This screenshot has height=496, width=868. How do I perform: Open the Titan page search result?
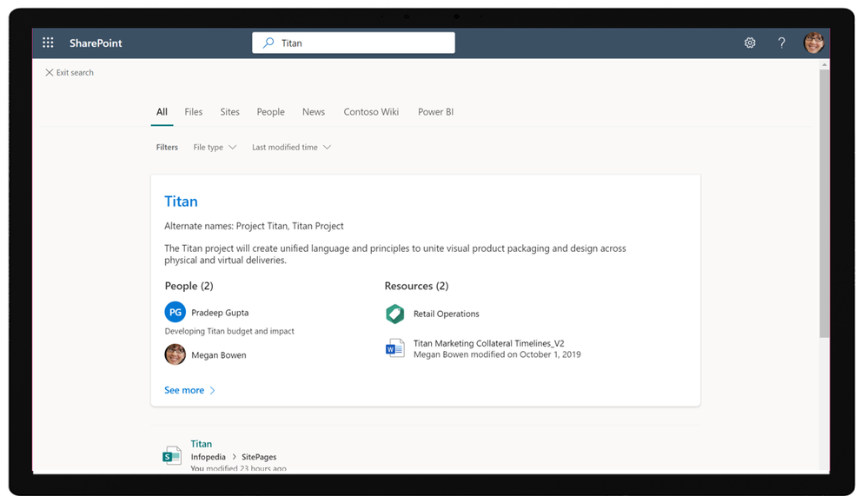point(201,444)
